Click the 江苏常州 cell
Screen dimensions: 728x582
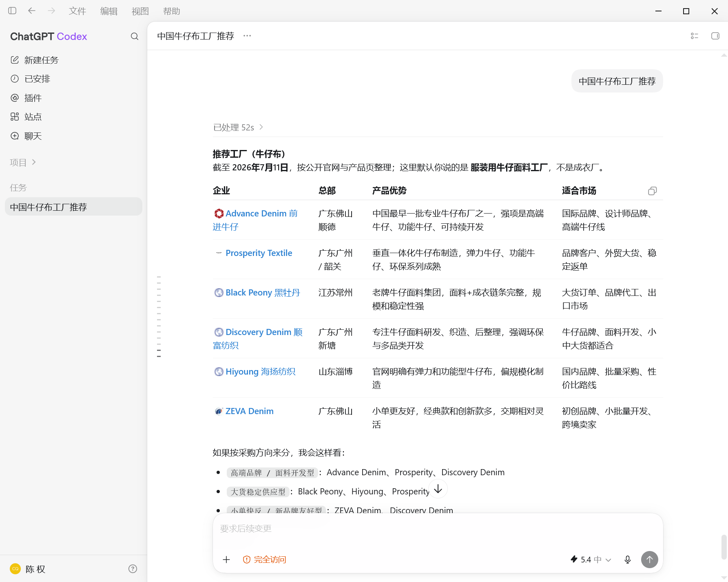(335, 293)
